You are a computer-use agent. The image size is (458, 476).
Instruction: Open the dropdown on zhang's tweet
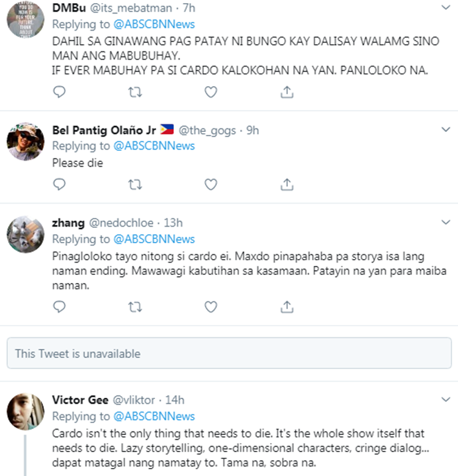point(445,222)
